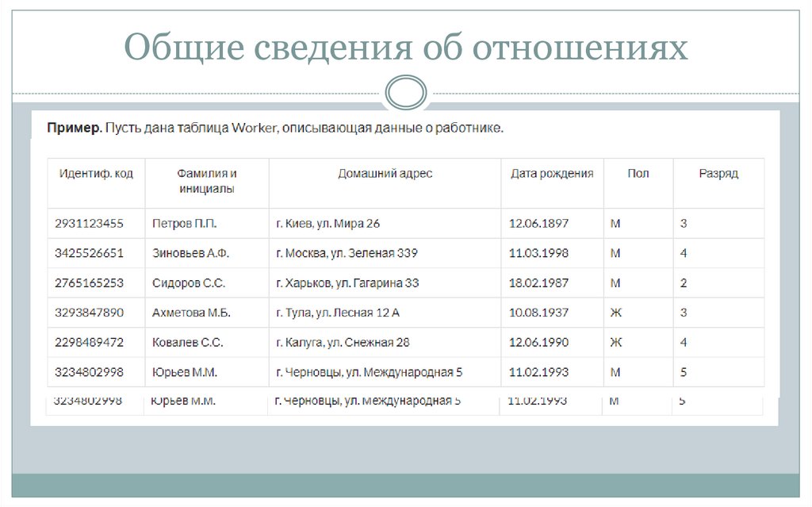
Task: Click the cell containing 'Петров П.П.'
Action: (185, 223)
